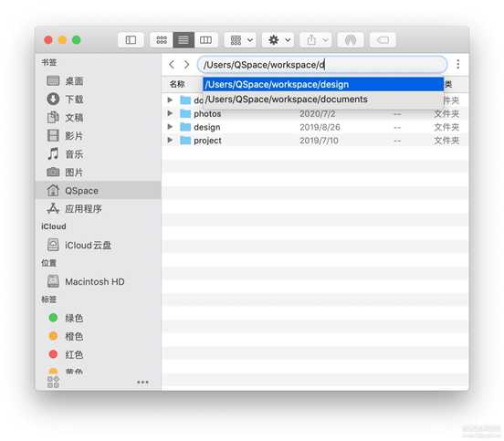Click the path input field

point(322,65)
